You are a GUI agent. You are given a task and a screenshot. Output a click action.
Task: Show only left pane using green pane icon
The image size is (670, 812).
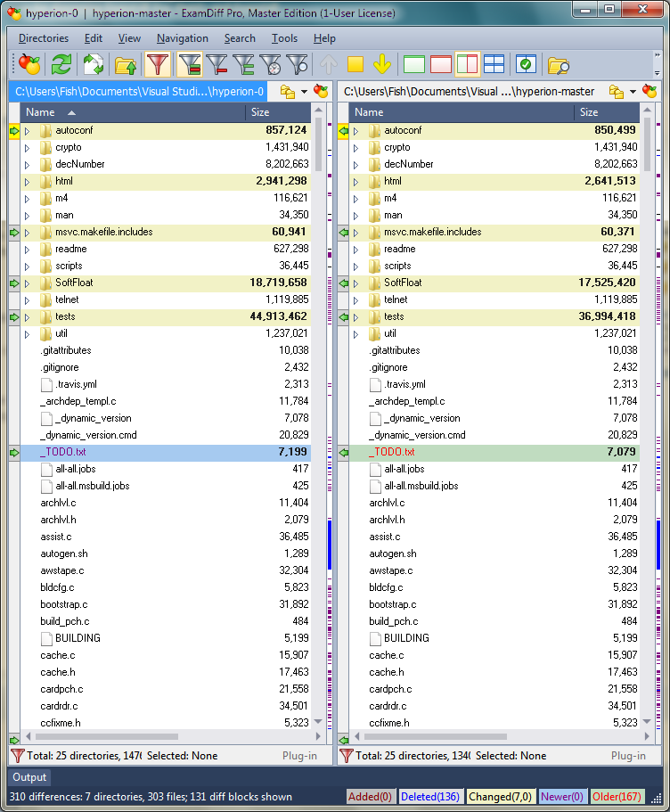414,65
